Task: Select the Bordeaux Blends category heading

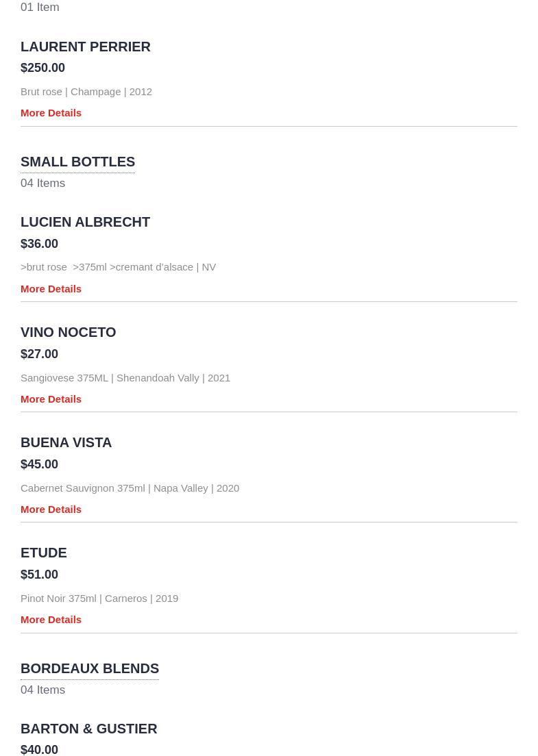Action: pyautogui.click(x=90, y=669)
